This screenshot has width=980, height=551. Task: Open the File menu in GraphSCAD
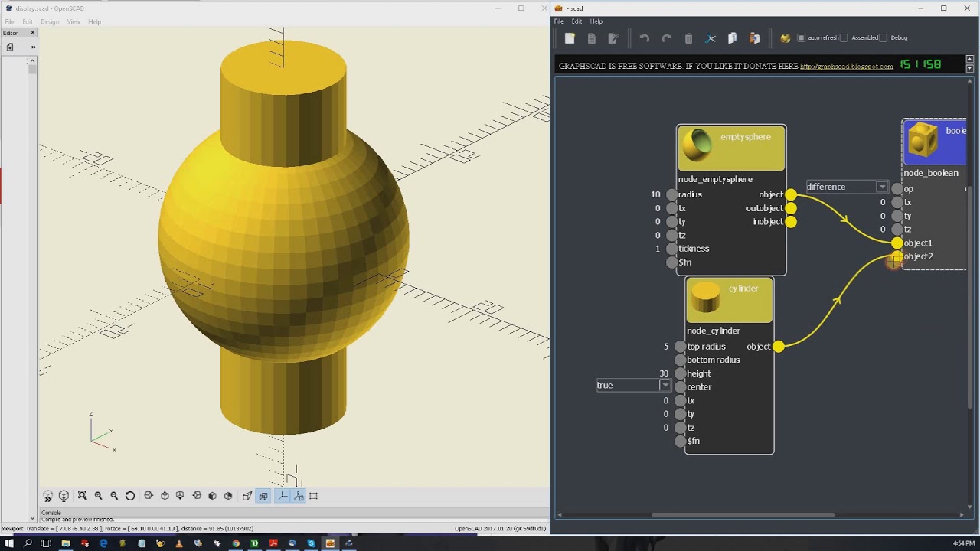(559, 21)
